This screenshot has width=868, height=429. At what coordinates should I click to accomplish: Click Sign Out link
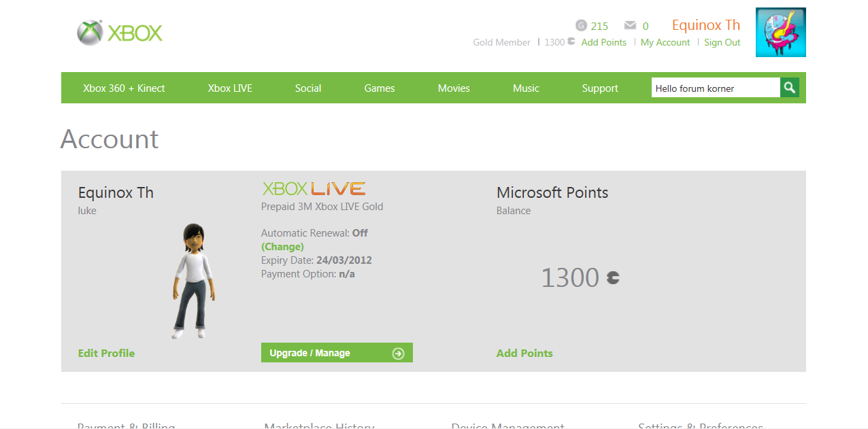tap(722, 42)
